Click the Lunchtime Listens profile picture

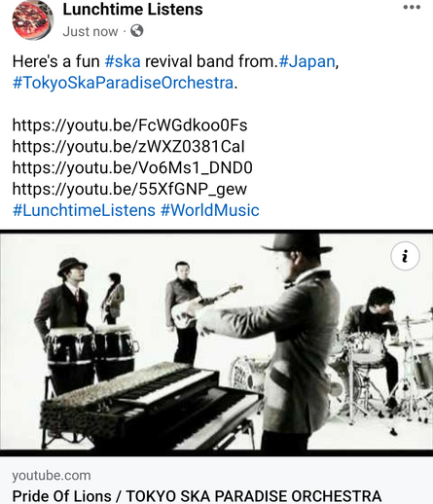pyautogui.click(x=32, y=19)
